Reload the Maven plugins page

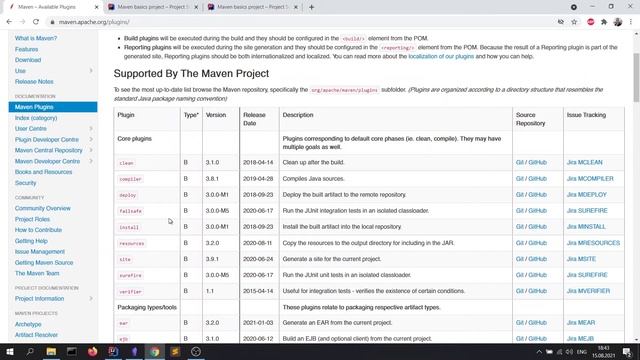click(36, 22)
